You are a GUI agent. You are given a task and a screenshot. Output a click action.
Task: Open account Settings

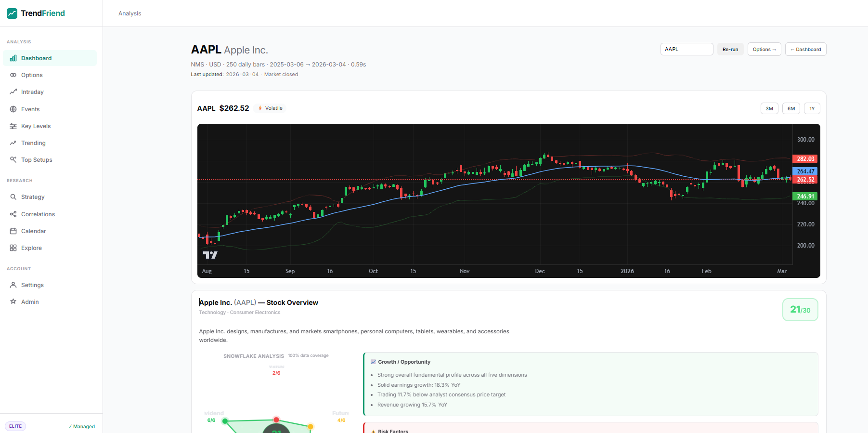coord(50,285)
